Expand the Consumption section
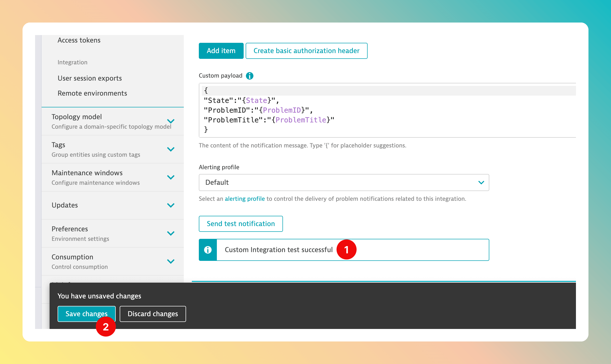This screenshot has height=364, width=611. click(x=171, y=262)
